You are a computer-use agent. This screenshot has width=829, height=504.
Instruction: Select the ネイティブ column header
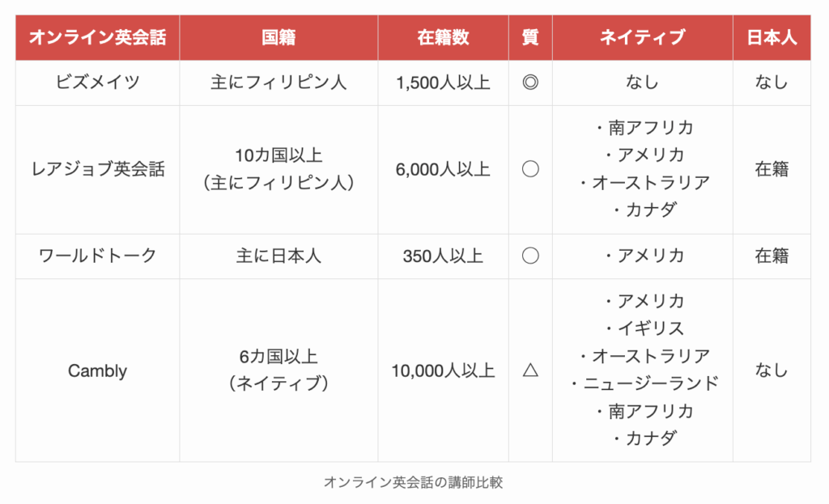coord(642,37)
